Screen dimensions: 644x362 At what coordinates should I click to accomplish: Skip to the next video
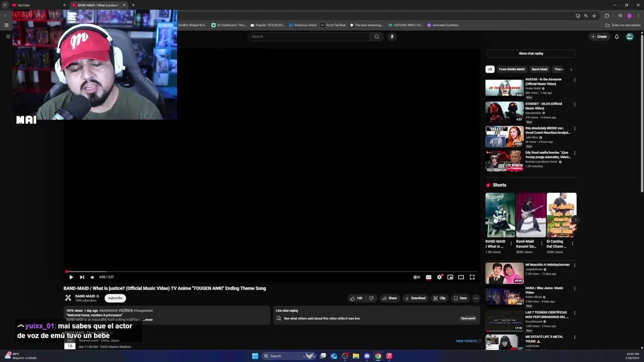pos(82,277)
